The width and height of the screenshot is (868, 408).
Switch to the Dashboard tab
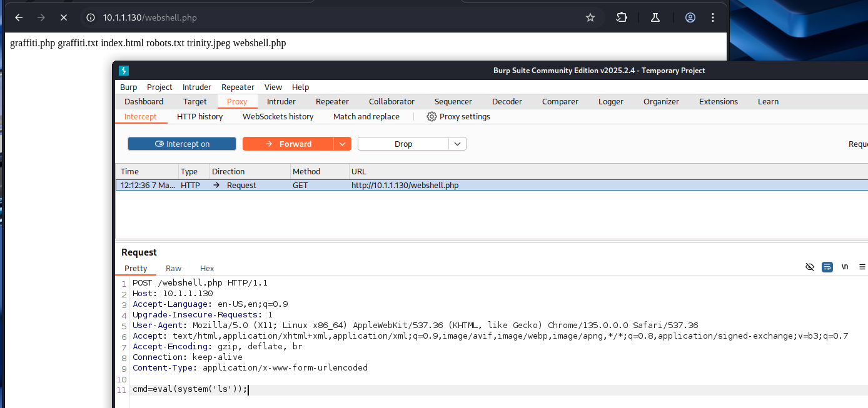click(144, 101)
